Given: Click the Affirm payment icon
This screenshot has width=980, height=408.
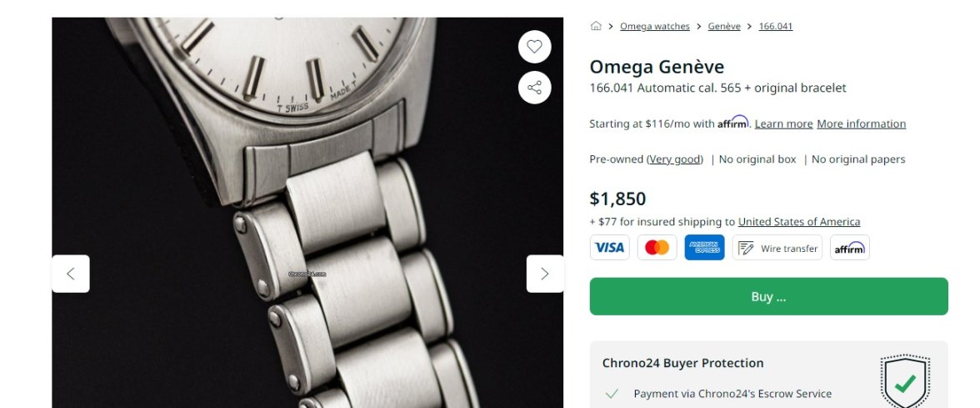Looking at the screenshot, I should point(849,248).
